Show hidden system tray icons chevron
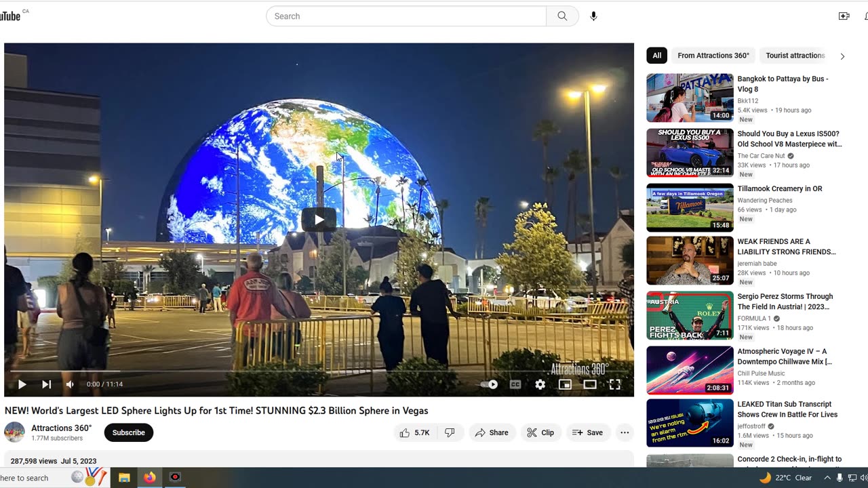This screenshot has height=488, width=868. 827,478
